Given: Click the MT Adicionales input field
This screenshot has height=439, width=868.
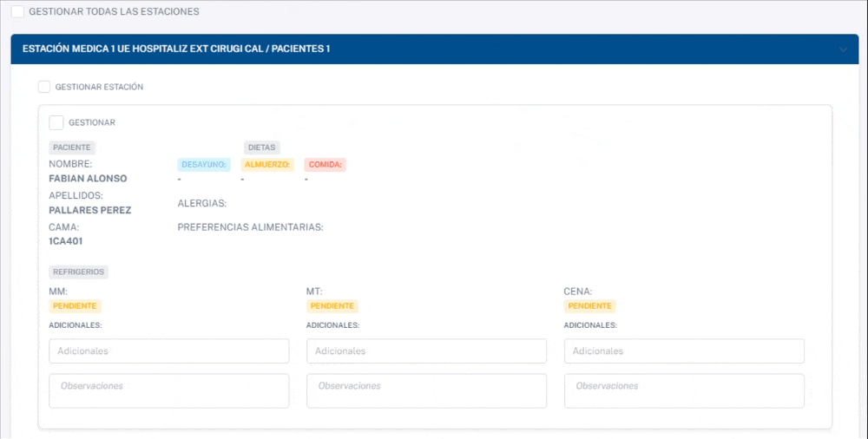Looking at the screenshot, I should pos(426,351).
